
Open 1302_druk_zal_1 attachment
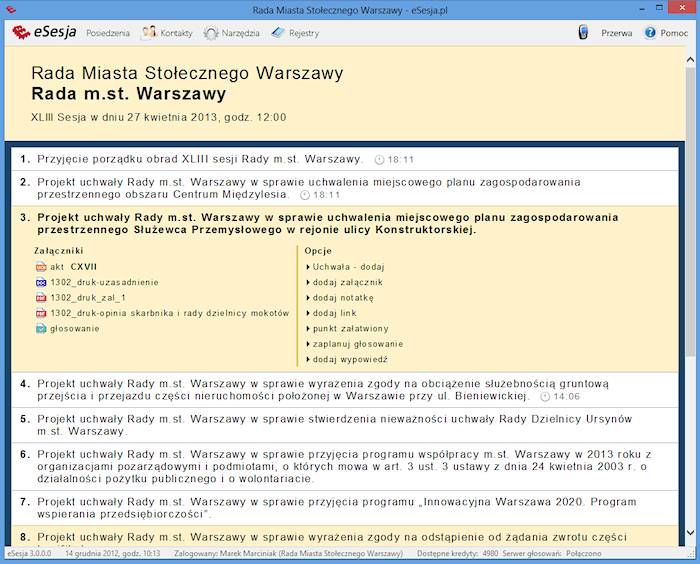[x=88, y=298]
